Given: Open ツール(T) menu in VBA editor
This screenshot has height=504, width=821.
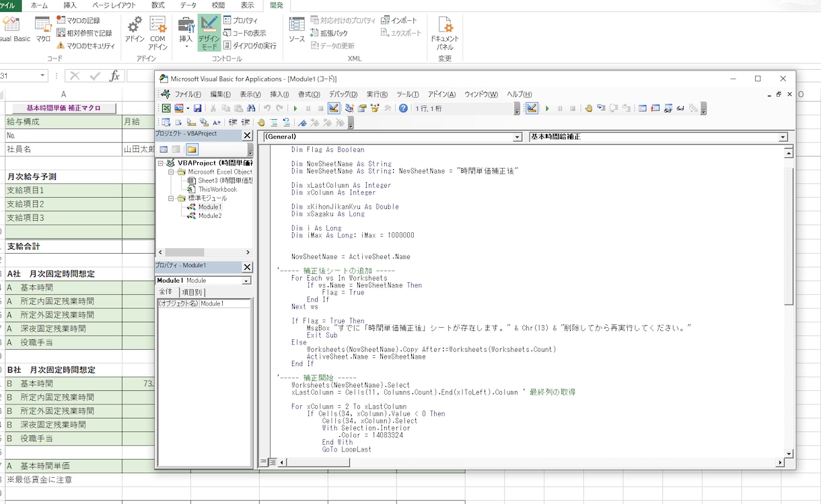Looking at the screenshot, I should (x=407, y=94).
